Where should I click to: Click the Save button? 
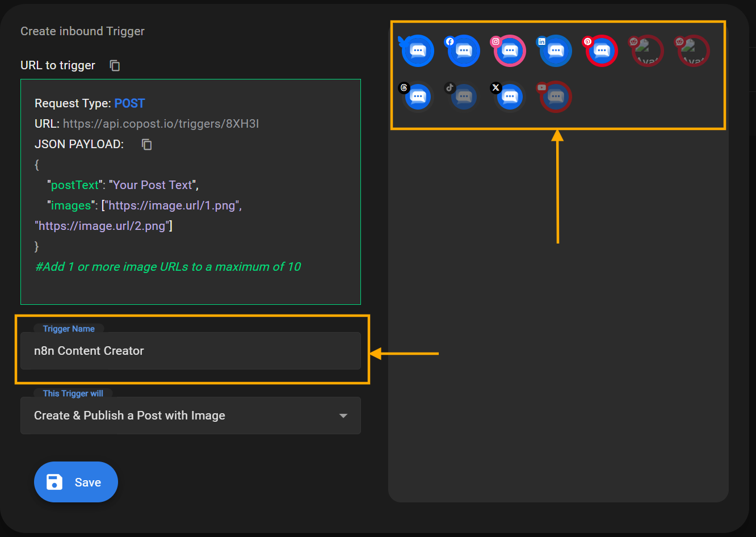(x=76, y=482)
